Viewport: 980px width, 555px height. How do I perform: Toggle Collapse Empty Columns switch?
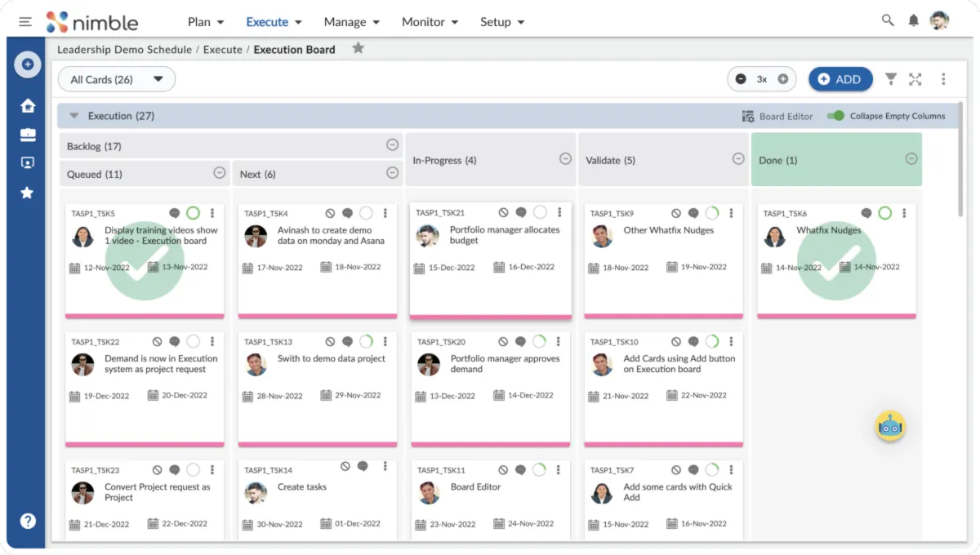point(835,116)
